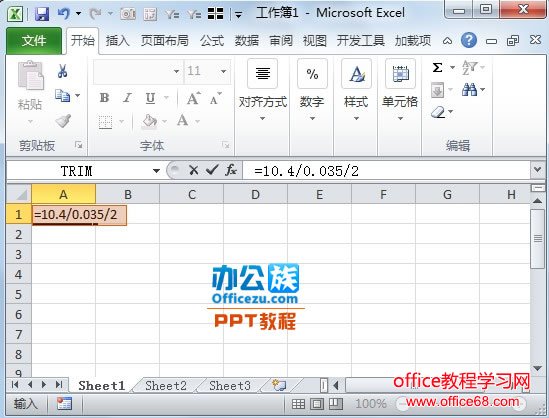Open the Clipboard dialog launcher

pyautogui.click(x=78, y=145)
